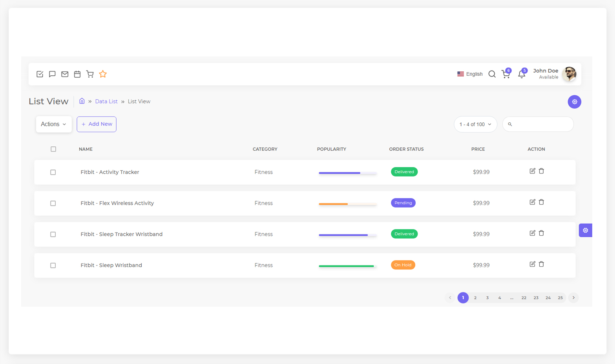This screenshot has width=615, height=364.
Task: Open the cart shortcut in the top-left toolbar
Action: pos(90,74)
